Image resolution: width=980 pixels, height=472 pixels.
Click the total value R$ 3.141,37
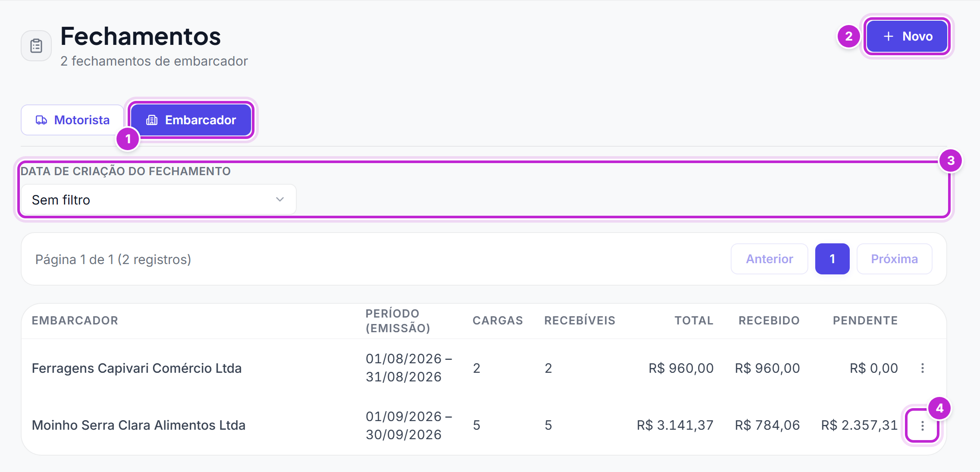pos(675,425)
